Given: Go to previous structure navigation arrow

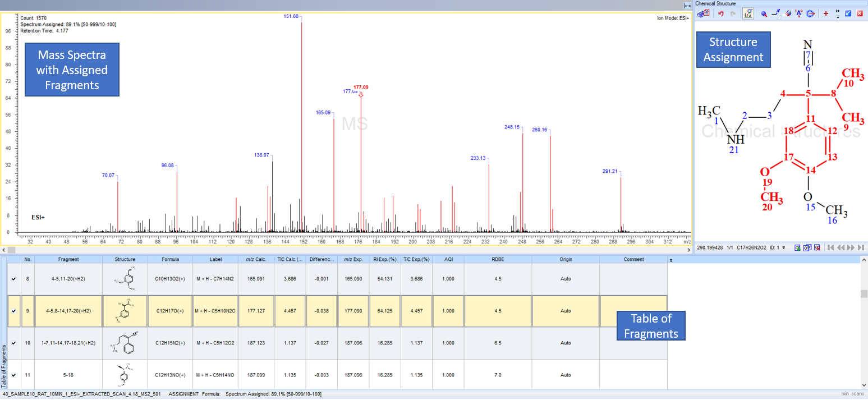Looking at the screenshot, I should click(841, 247).
